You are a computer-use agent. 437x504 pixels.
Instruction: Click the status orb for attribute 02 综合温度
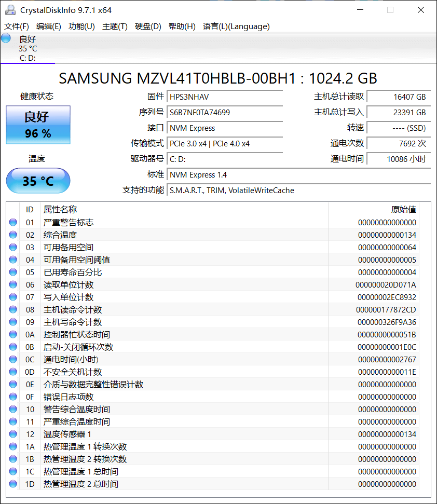[x=13, y=235]
